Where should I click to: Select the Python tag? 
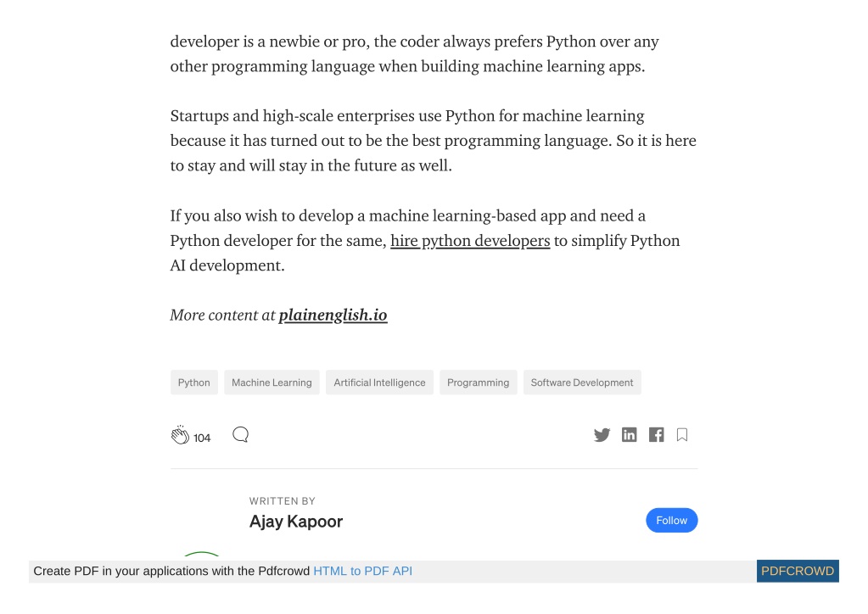click(x=193, y=382)
